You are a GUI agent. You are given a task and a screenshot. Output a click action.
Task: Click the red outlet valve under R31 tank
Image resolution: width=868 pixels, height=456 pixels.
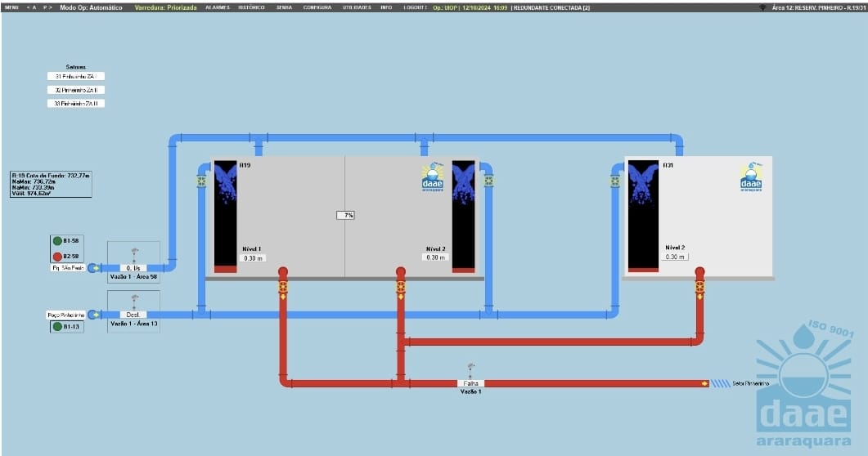700,287
